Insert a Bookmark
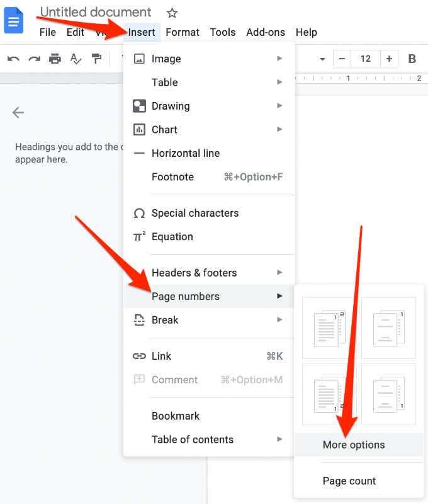Image resolution: width=428 pixels, height=504 pixels. click(x=209, y=416)
